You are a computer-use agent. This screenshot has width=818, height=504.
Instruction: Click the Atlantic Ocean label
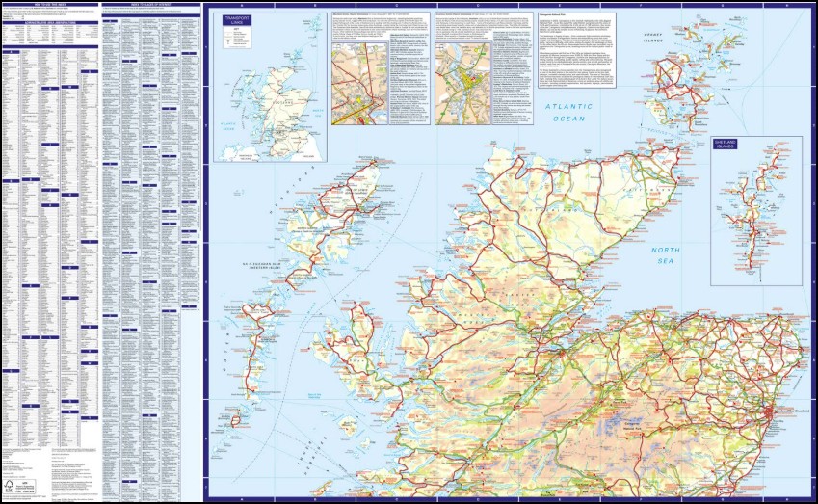(566, 112)
